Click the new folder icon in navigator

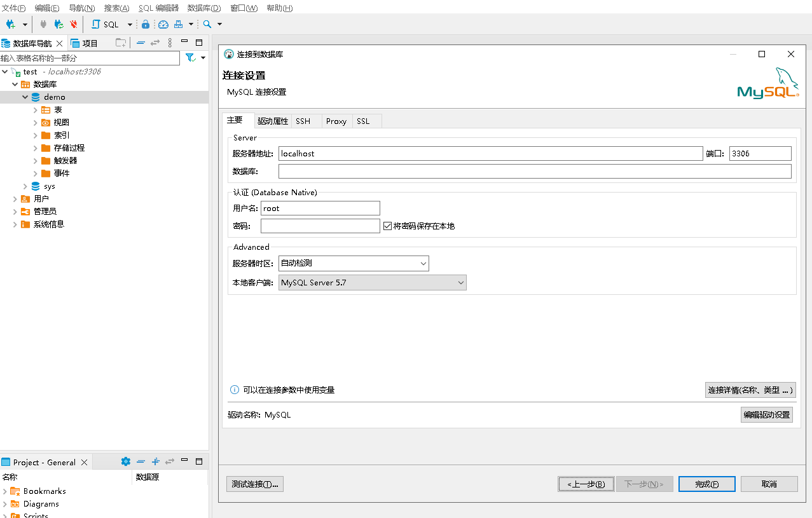pos(121,43)
